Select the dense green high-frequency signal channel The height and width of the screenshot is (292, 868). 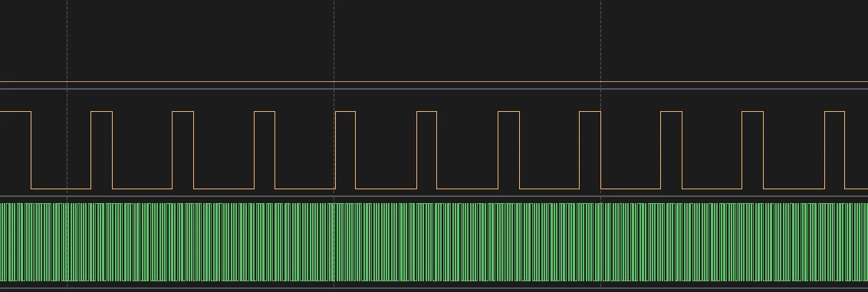click(x=434, y=241)
